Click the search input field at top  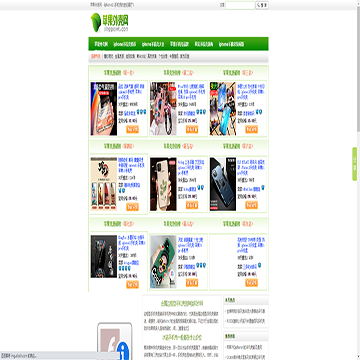[240, 5]
